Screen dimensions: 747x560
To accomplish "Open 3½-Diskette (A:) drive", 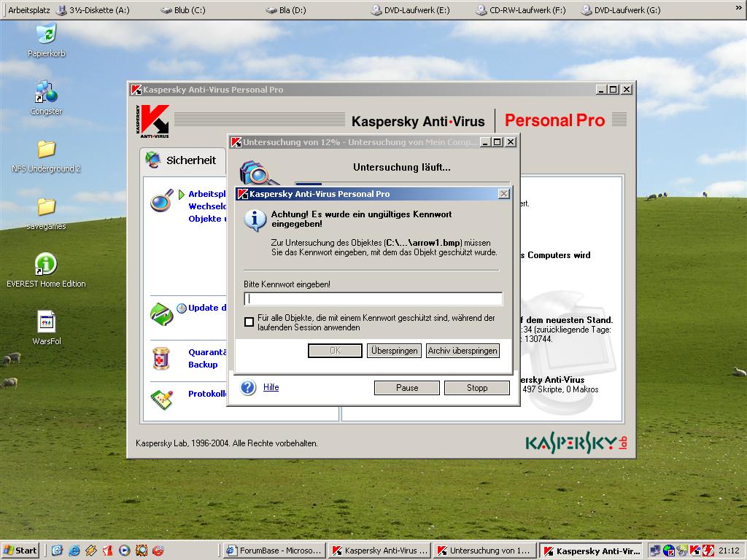I will (x=93, y=10).
